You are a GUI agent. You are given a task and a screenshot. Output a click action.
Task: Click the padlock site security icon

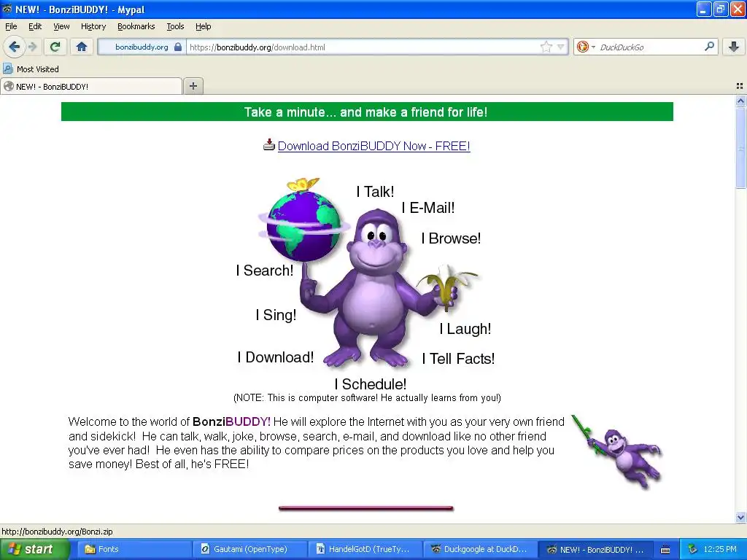click(x=178, y=47)
